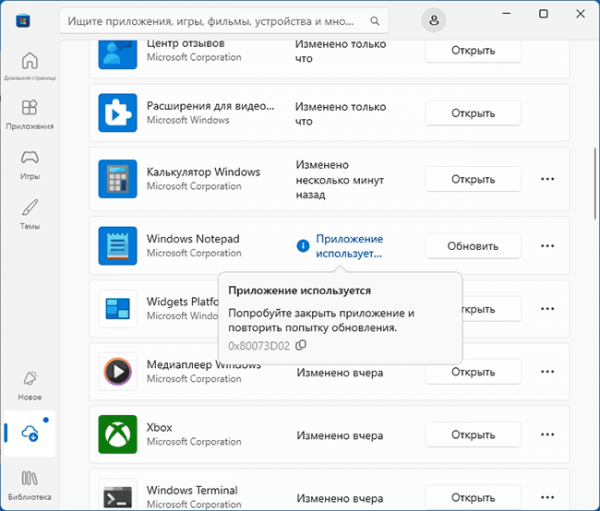The height and width of the screenshot is (511, 600).
Task: Click the Windows Terminal app icon
Action: (117, 494)
